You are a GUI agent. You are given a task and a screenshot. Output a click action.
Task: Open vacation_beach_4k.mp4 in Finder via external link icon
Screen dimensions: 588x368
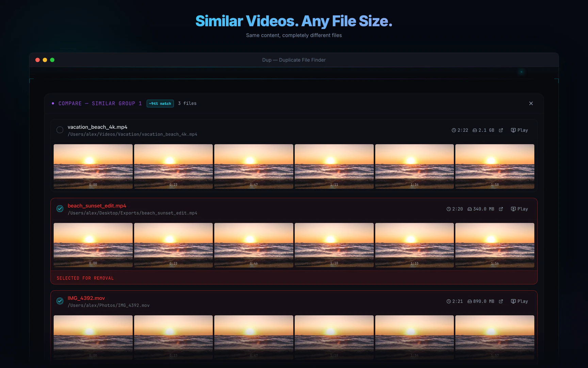click(x=501, y=130)
